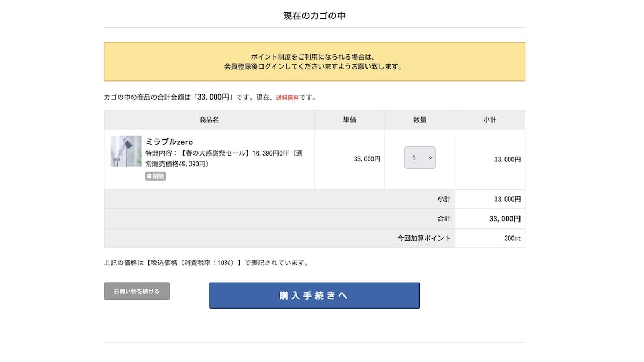Click the 300pt points value
Screen dimensions: 644x362
(x=513, y=238)
